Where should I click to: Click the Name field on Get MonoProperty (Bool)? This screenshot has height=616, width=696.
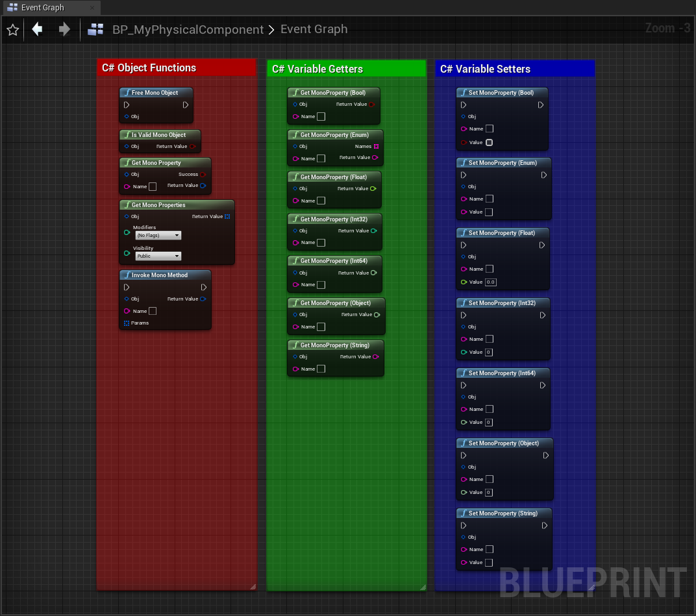pos(321,116)
